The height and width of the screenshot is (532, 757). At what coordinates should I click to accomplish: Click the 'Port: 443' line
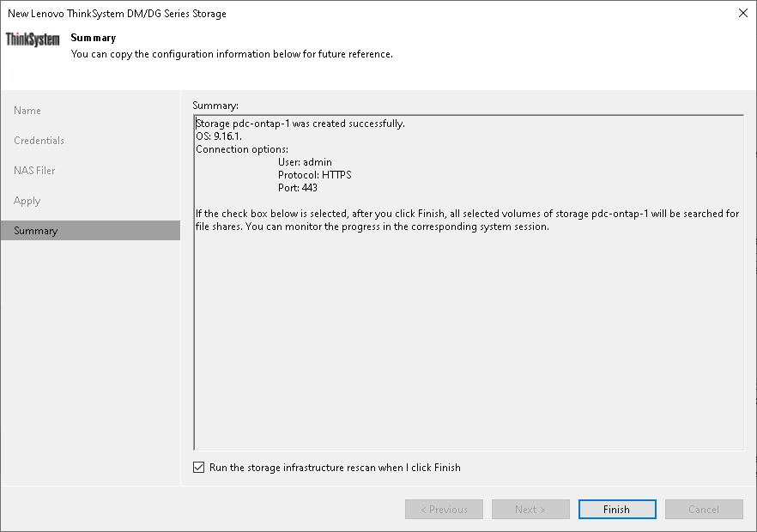tap(297, 188)
